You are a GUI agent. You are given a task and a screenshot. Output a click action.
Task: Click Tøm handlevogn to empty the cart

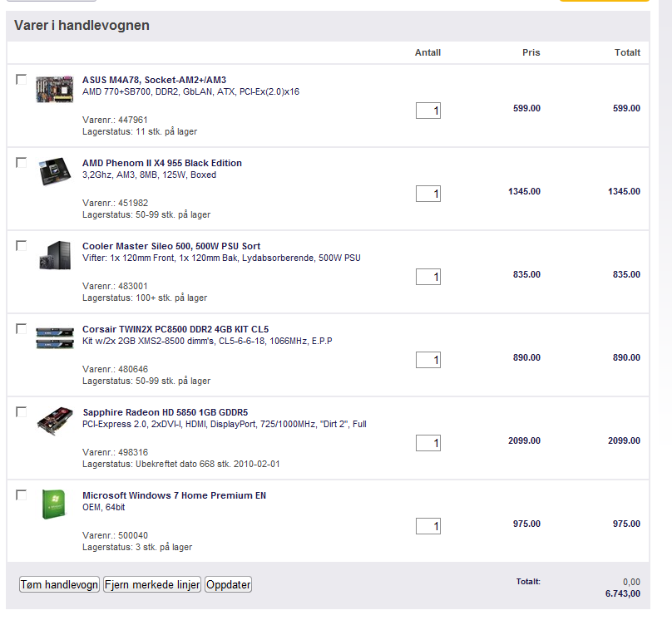click(60, 584)
